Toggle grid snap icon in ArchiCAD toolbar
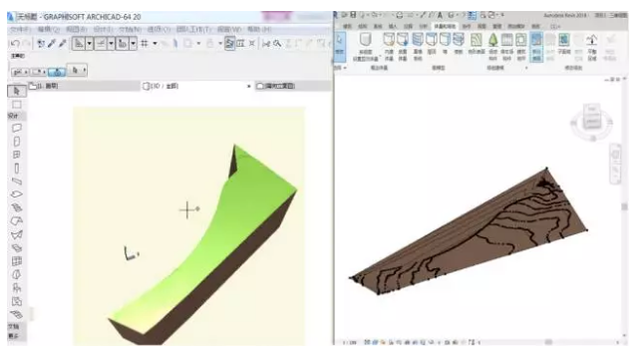This screenshot has height=361, width=644. 145,43
